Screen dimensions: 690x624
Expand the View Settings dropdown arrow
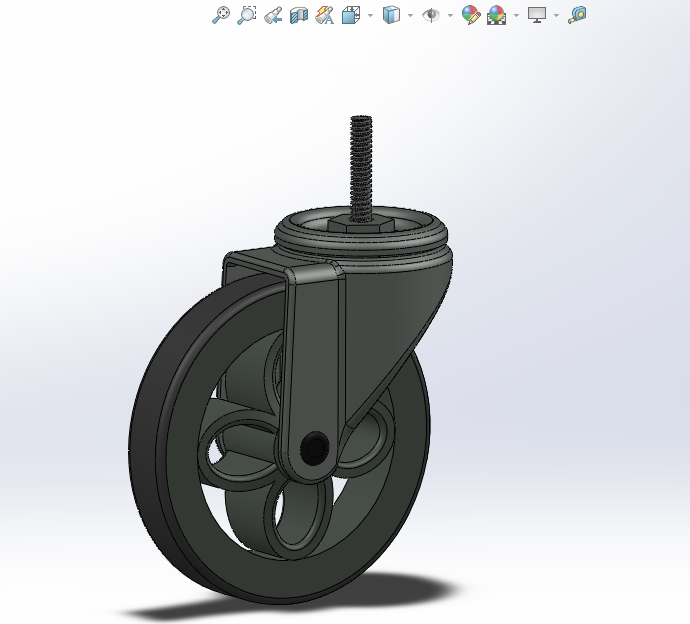click(x=556, y=15)
